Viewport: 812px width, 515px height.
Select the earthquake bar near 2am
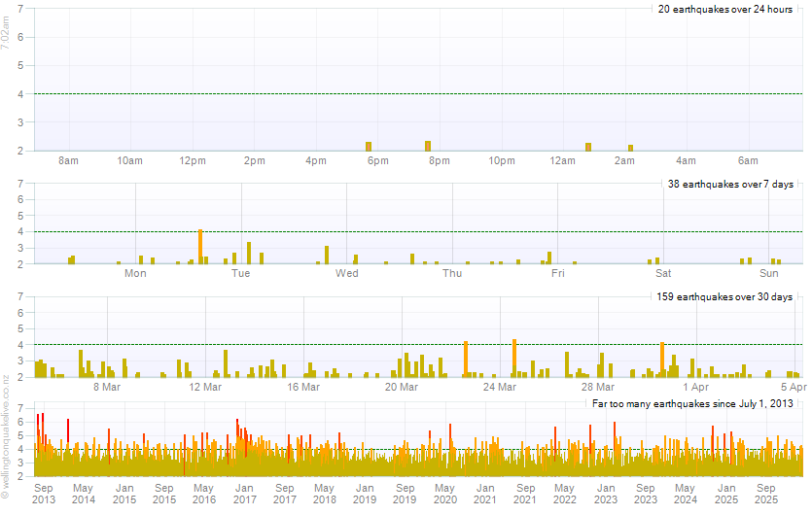point(631,148)
